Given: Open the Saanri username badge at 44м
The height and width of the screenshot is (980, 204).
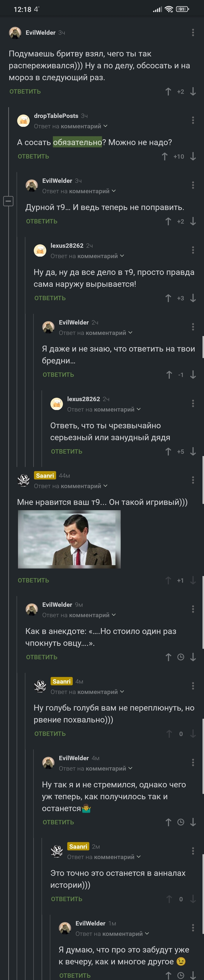Looking at the screenshot, I should pyautogui.click(x=45, y=475).
